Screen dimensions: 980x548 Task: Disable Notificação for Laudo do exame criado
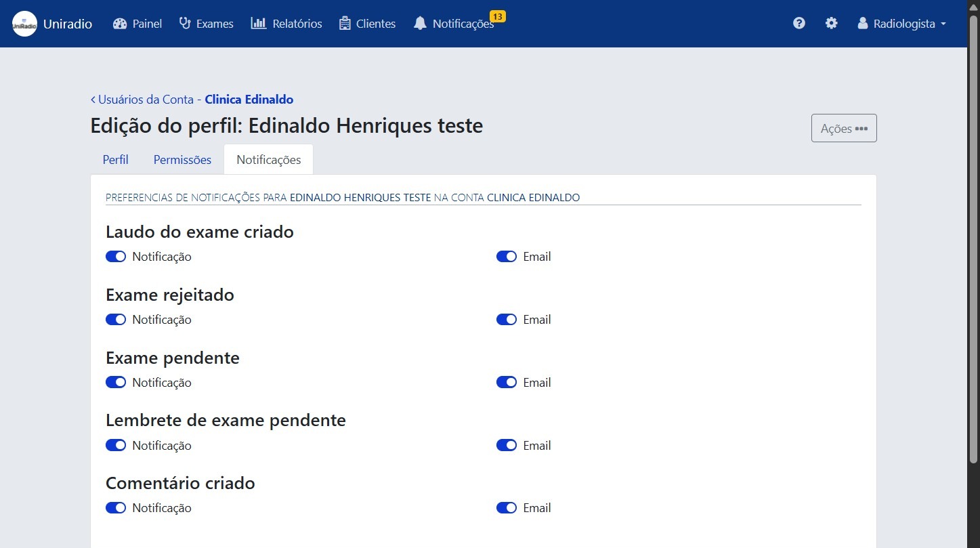coord(116,256)
